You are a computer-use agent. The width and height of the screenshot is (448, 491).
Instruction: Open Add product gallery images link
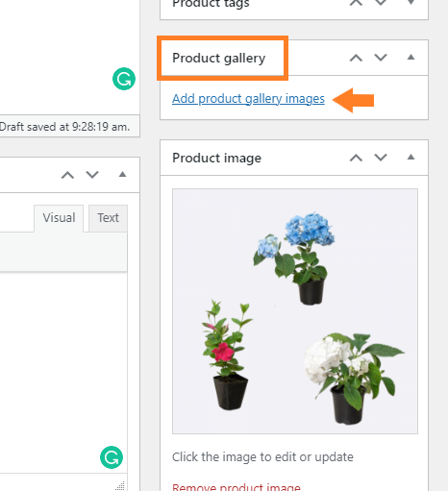[248, 99]
